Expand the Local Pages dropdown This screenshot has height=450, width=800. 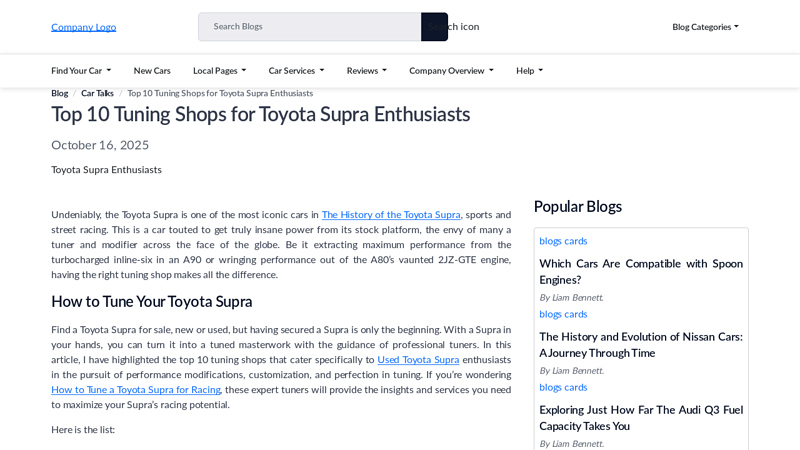(219, 71)
